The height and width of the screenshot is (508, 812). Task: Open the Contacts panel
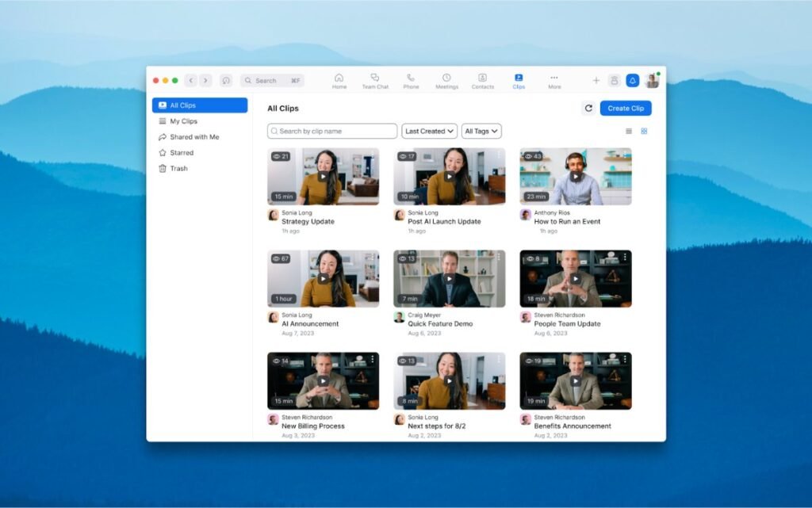tap(482, 80)
